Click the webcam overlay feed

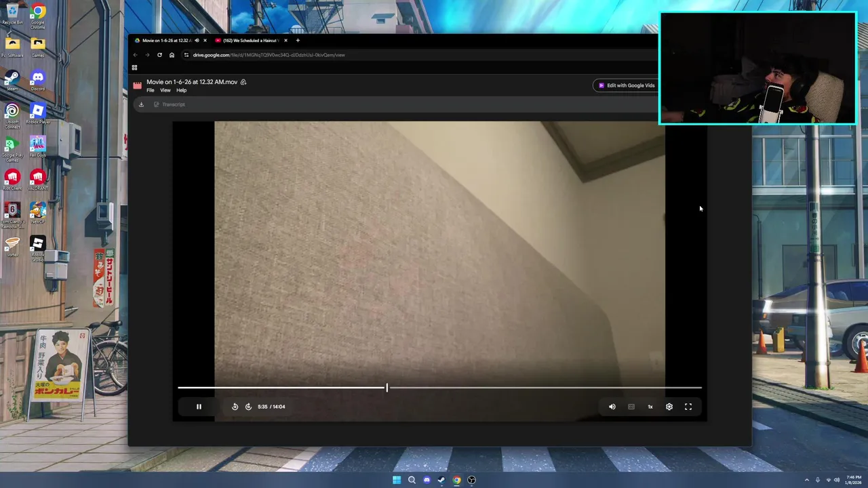pos(758,68)
